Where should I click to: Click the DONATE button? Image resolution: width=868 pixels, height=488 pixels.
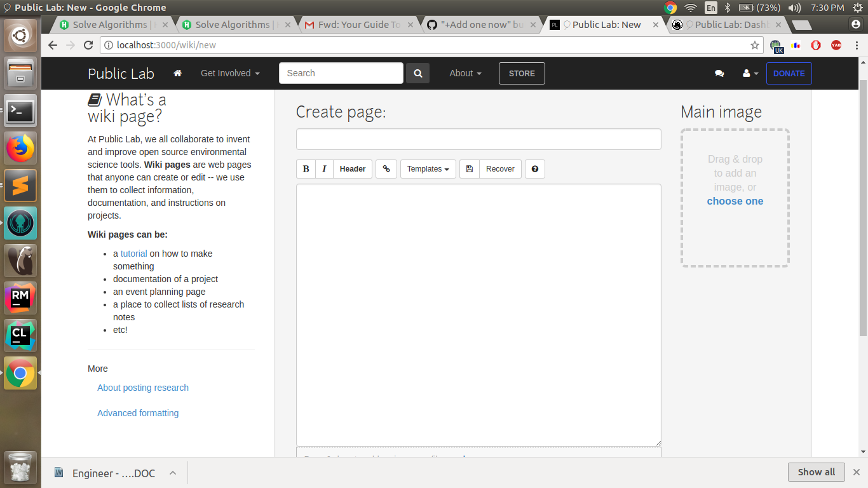click(789, 74)
